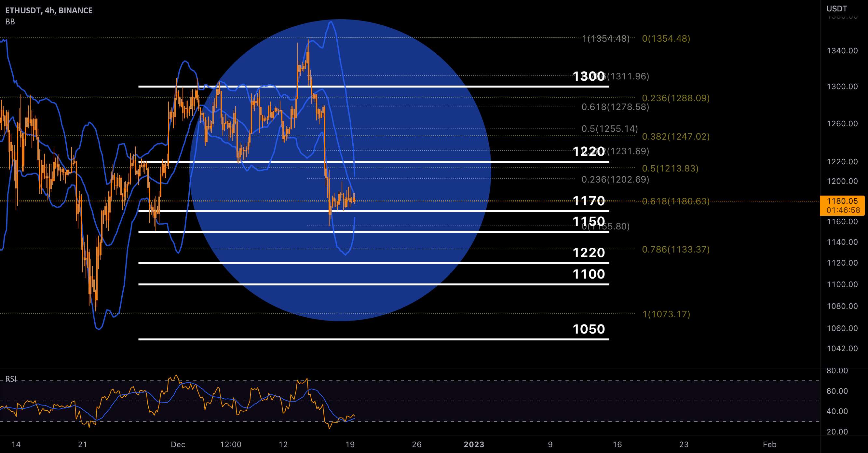The height and width of the screenshot is (453, 868).
Task: Select the 26 date on time axis
Action: click(417, 444)
